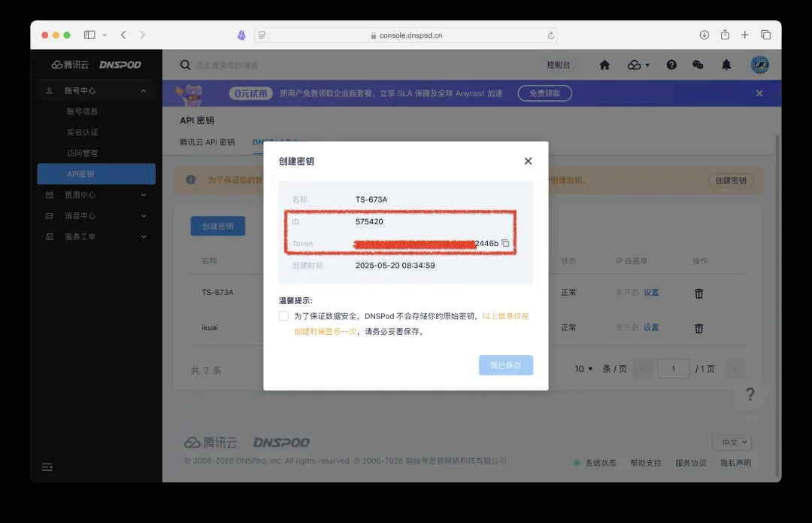Open the notifications bell
The height and width of the screenshot is (523, 812).
(726, 65)
